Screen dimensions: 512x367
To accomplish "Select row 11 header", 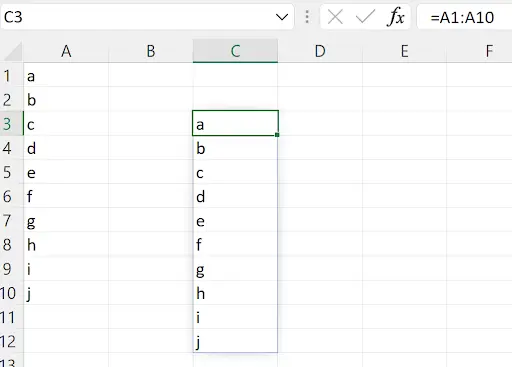I will 11,317.
